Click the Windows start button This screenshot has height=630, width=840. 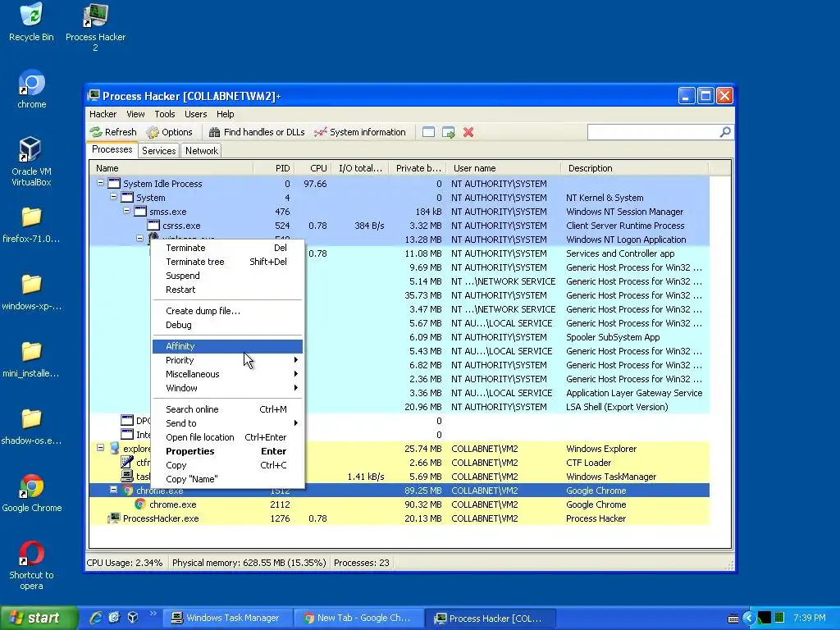point(39,618)
